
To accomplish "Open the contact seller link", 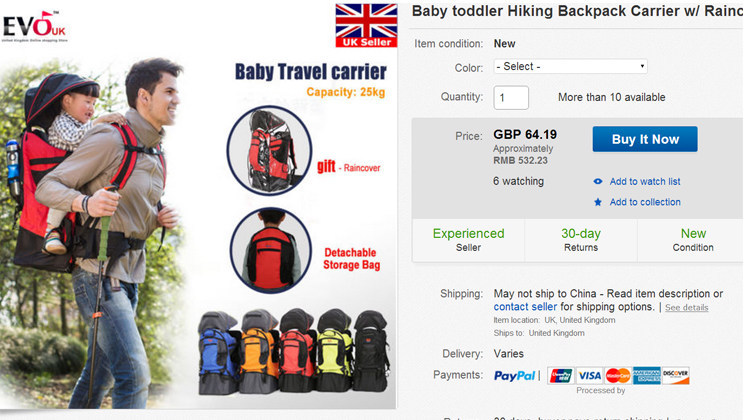I will [525, 307].
